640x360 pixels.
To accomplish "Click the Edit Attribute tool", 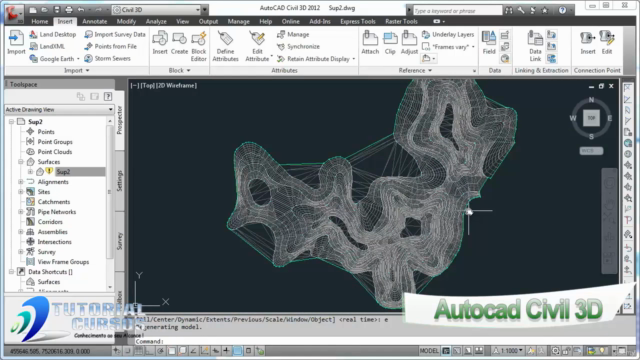I will [x=257, y=46].
